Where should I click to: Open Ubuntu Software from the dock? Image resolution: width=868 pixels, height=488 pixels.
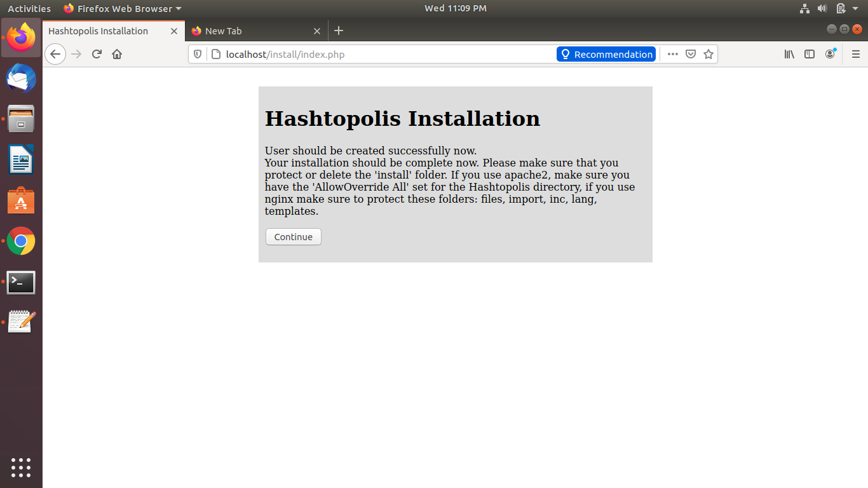pos(21,200)
